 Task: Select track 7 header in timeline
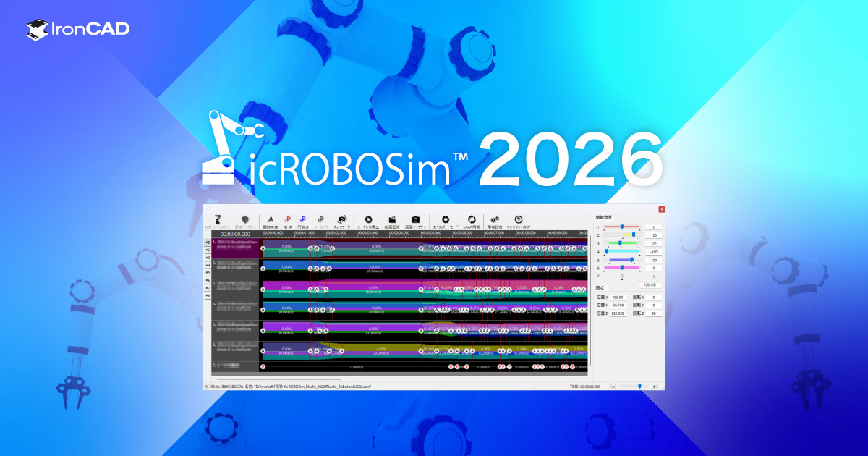pyautogui.click(x=235, y=366)
